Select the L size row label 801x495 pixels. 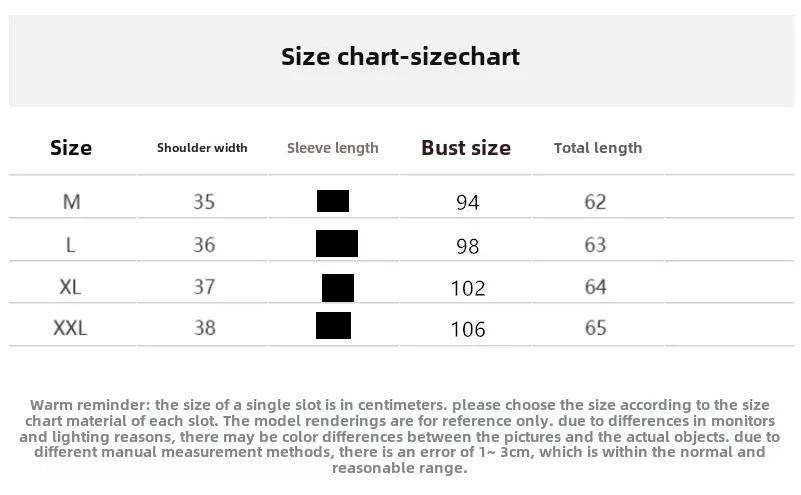[x=70, y=245]
